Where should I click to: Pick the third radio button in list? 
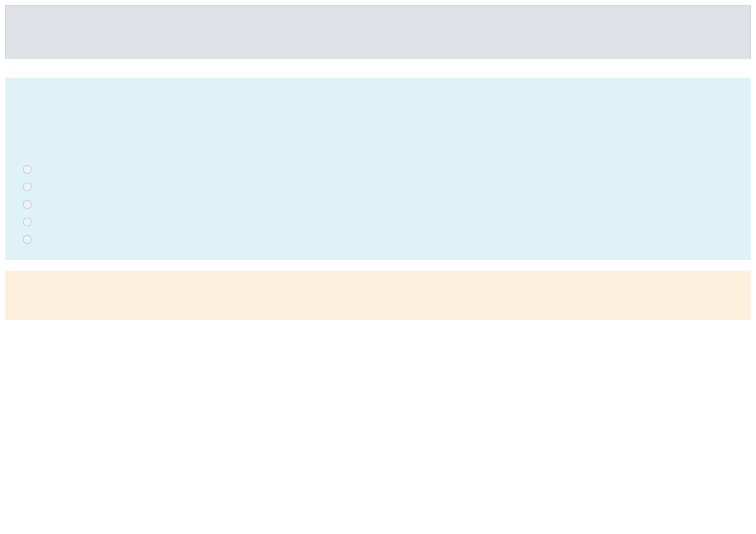click(x=27, y=204)
